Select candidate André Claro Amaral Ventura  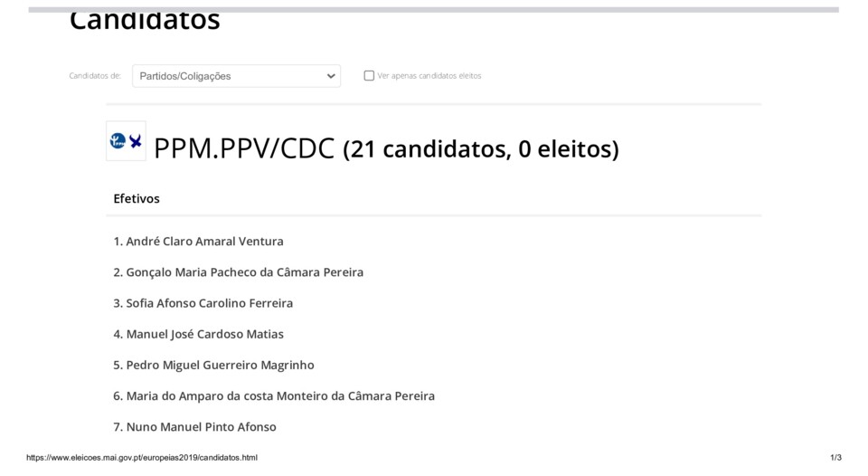click(x=204, y=242)
